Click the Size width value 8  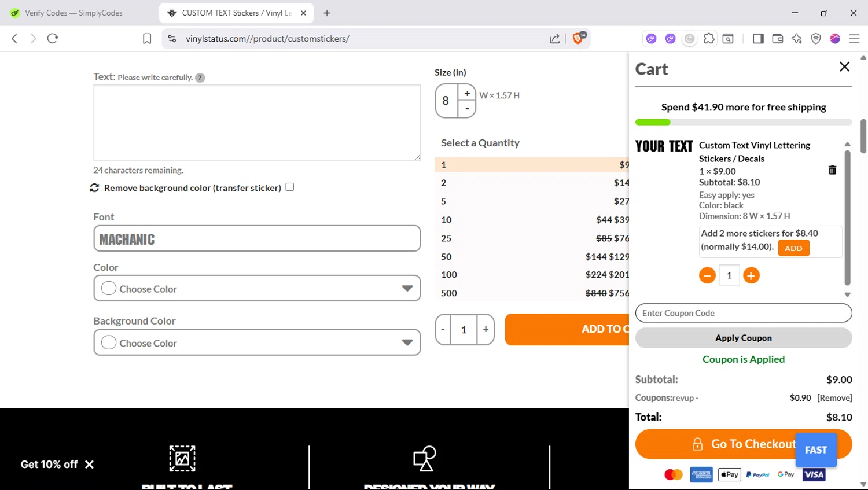(446, 101)
